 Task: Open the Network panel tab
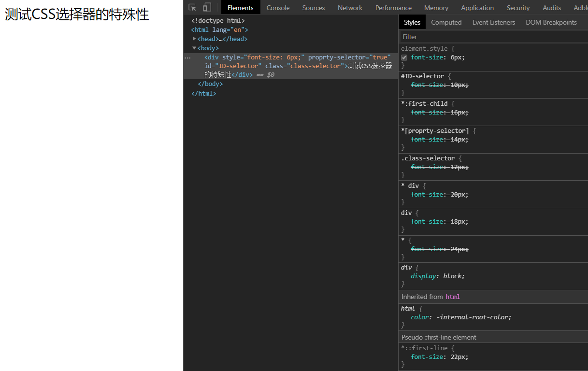(350, 8)
